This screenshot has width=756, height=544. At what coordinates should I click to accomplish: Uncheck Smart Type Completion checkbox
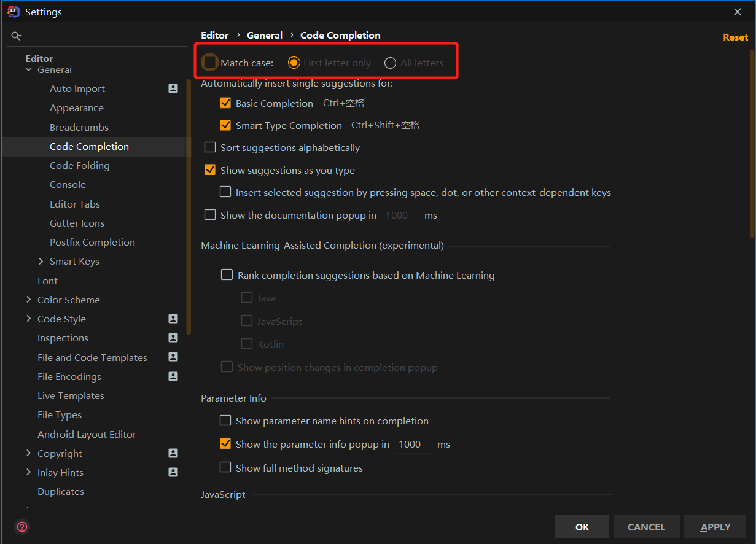click(225, 125)
